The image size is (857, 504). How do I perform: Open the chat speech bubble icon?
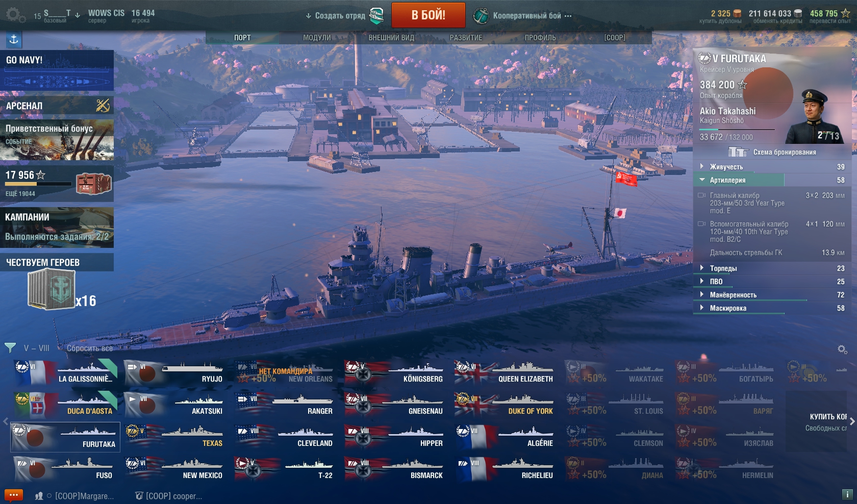point(14,495)
